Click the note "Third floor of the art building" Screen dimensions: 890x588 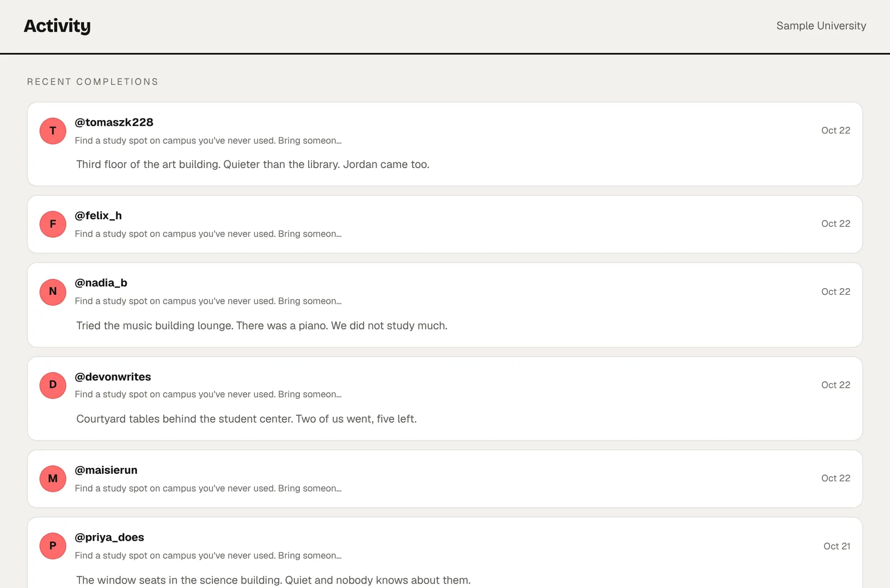click(253, 165)
